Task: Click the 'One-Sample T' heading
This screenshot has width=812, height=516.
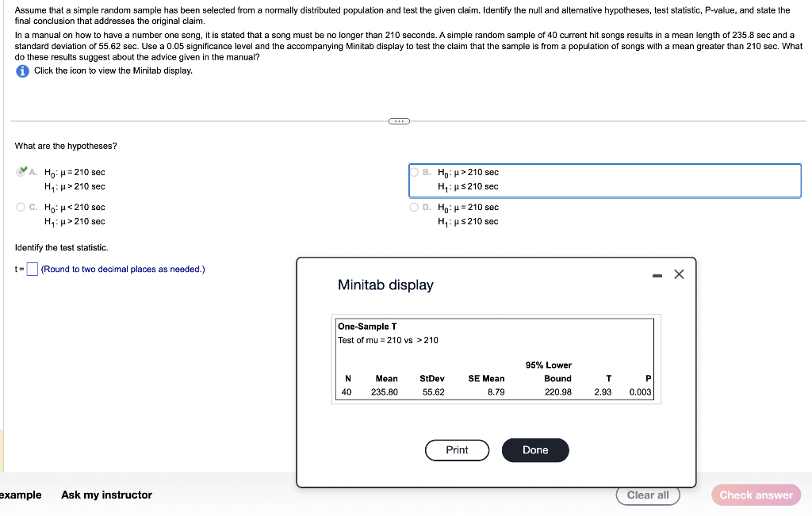Action: point(367,327)
